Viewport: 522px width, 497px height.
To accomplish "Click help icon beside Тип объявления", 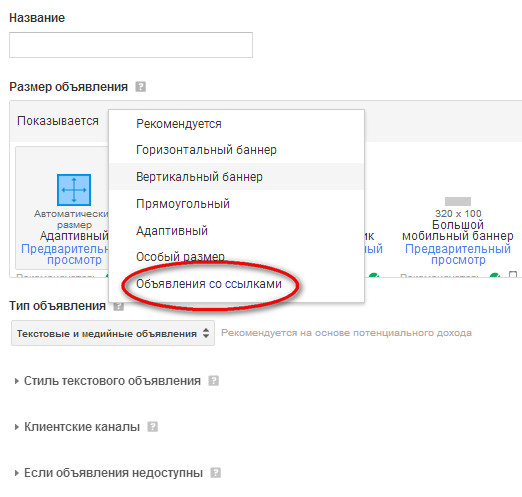I will pos(118,306).
